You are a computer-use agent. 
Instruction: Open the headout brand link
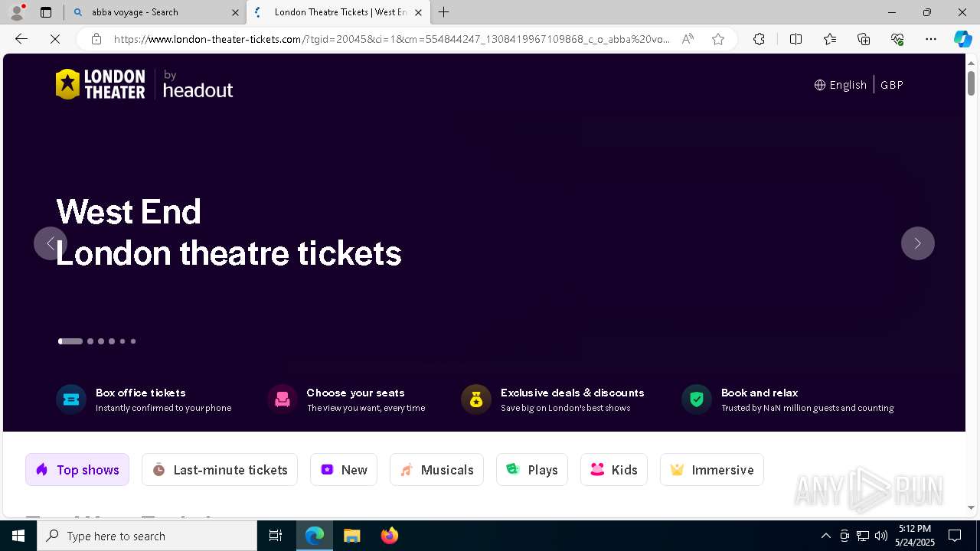198,85
